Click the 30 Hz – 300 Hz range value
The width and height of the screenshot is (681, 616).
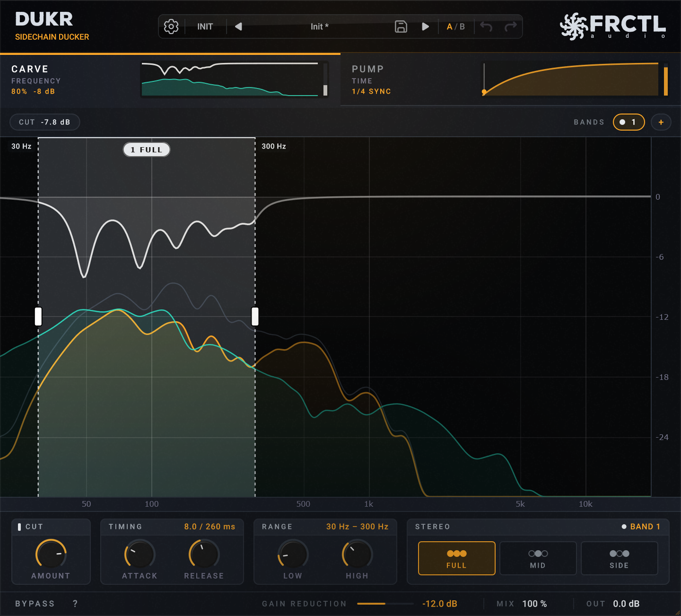(x=358, y=527)
